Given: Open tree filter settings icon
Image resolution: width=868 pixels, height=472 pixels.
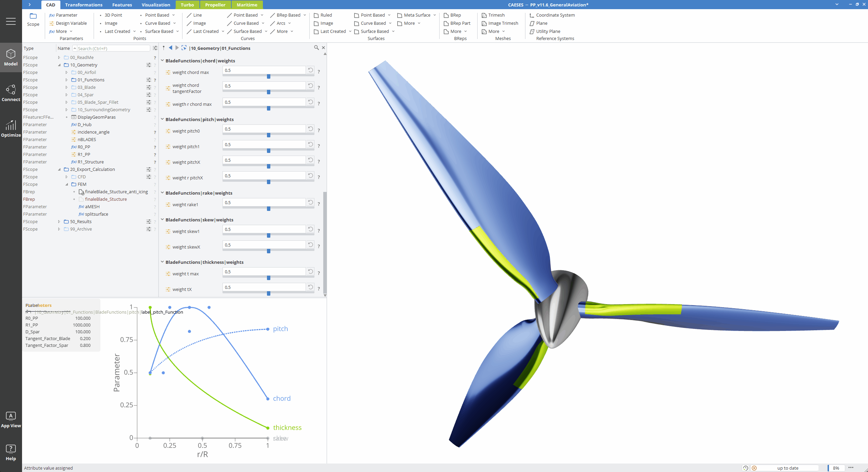Looking at the screenshot, I should [x=155, y=48].
